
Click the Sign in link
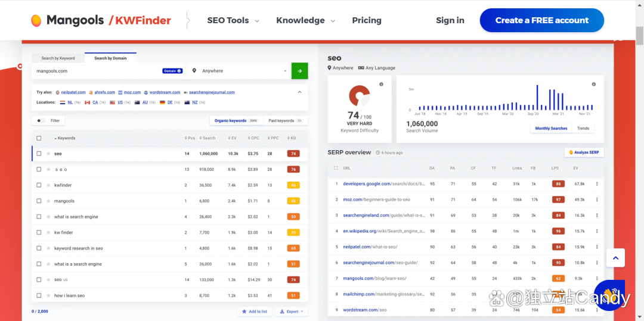pos(450,20)
